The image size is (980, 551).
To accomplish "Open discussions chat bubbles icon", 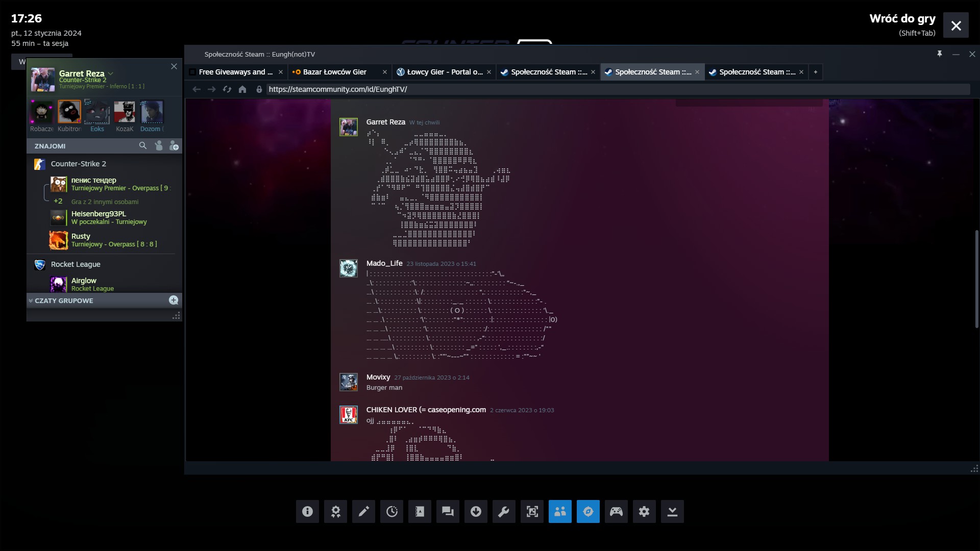I will pos(448,511).
